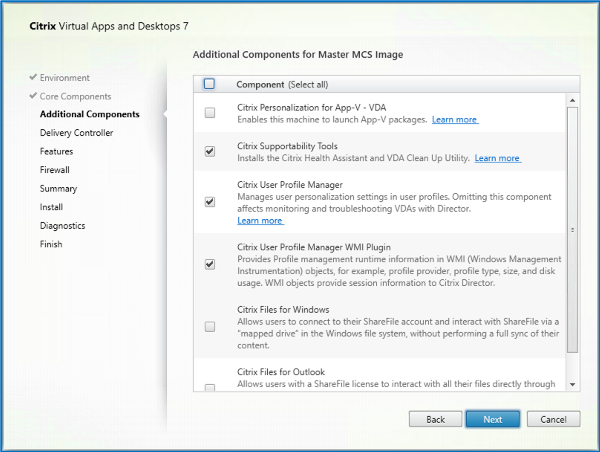Enable Citrix Files for Windows checkbox
Viewport: 600px width, 452px height.
[209, 327]
